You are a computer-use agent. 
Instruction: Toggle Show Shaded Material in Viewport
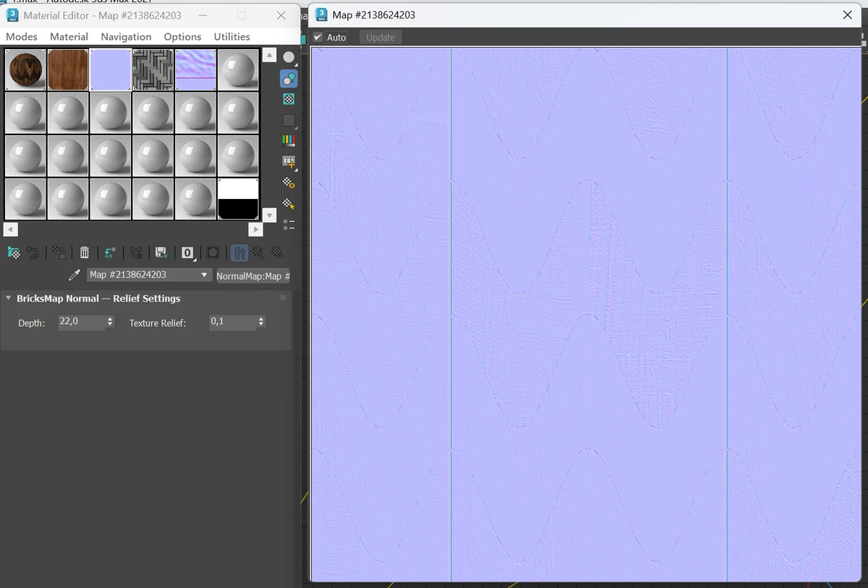click(x=213, y=252)
